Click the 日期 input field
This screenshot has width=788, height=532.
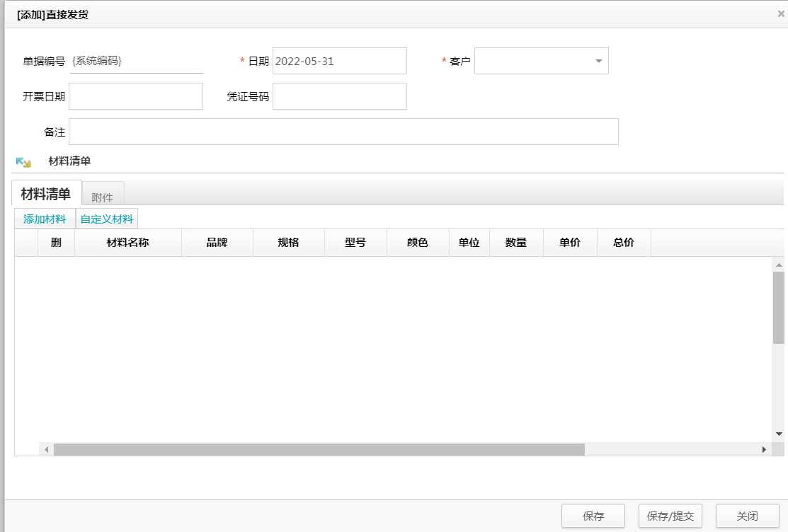click(339, 62)
